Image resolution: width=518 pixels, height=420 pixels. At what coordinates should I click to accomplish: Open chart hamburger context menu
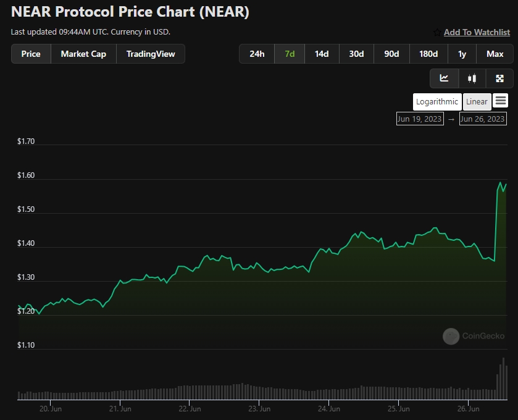(501, 101)
